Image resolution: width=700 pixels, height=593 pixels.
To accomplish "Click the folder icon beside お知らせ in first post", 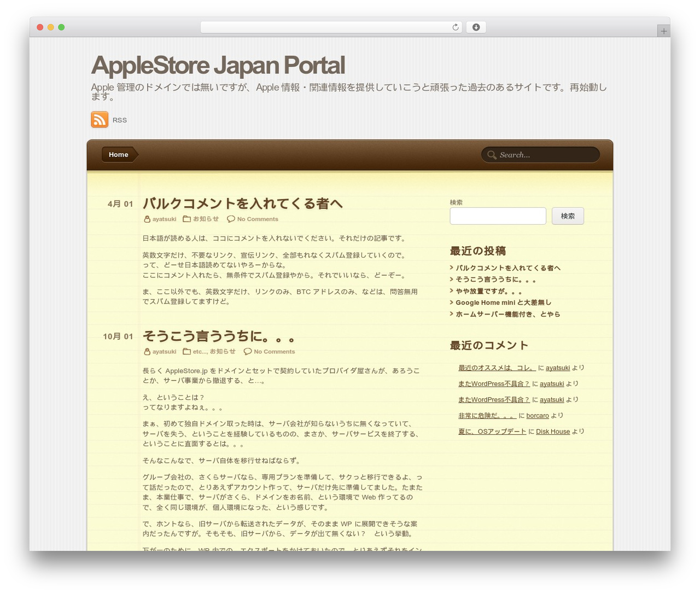I will tap(186, 219).
